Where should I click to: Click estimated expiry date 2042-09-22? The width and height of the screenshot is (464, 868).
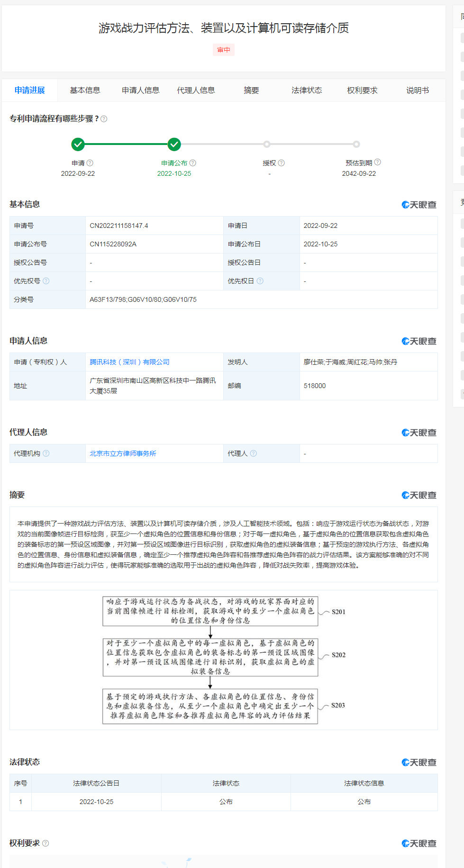[x=359, y=173]
